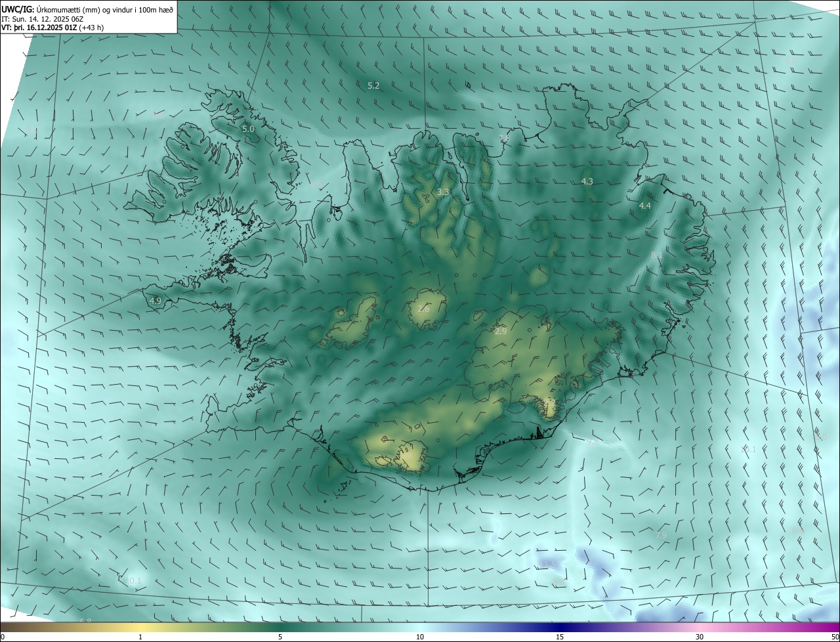
Task: Click the 'VT: þri. 16.12.2025 01Z (+43 h)' line
Action: (x=52, y=28)
